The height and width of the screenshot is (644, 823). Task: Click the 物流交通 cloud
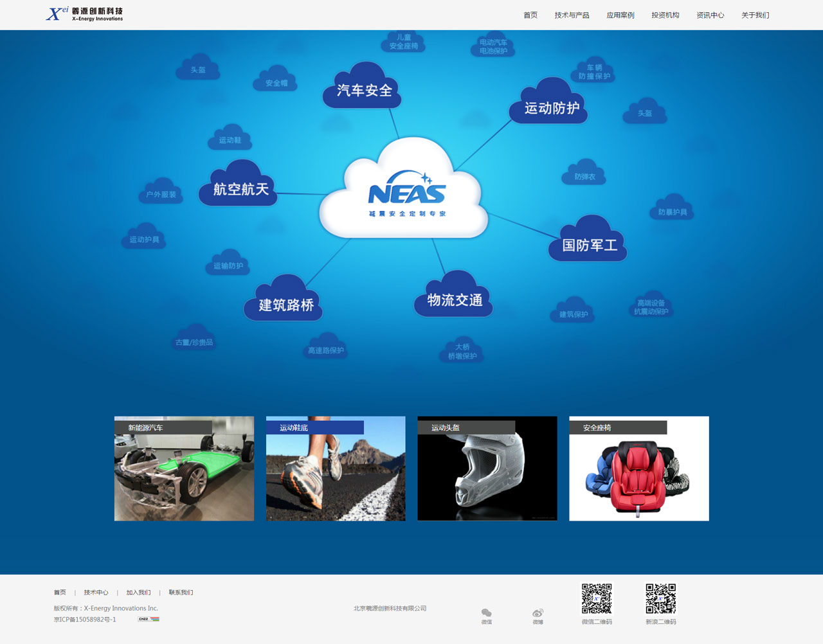click(453, 294)
